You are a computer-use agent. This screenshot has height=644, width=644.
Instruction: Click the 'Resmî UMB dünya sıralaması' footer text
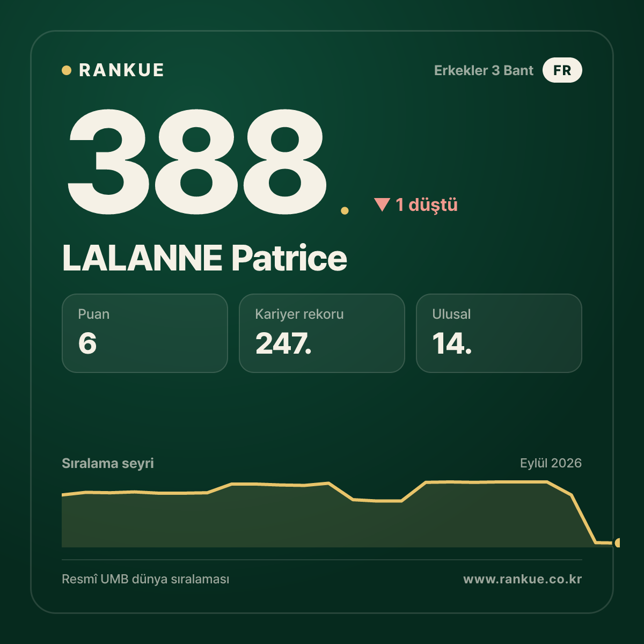[x=145, y=579]
